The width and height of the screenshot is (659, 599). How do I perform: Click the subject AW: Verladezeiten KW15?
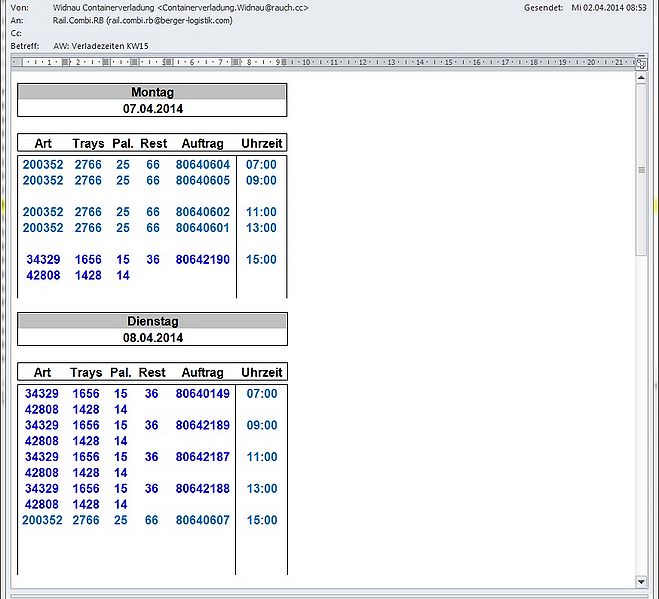click(101, 46)
